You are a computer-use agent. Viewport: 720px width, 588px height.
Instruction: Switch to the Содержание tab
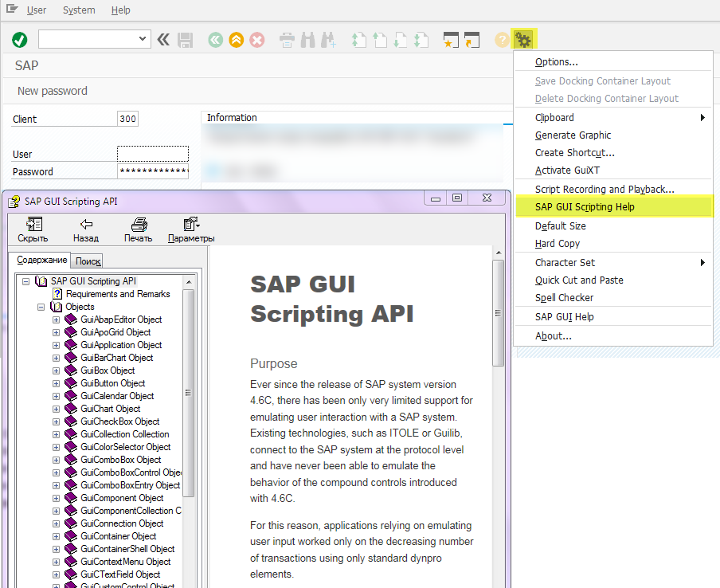41,260
